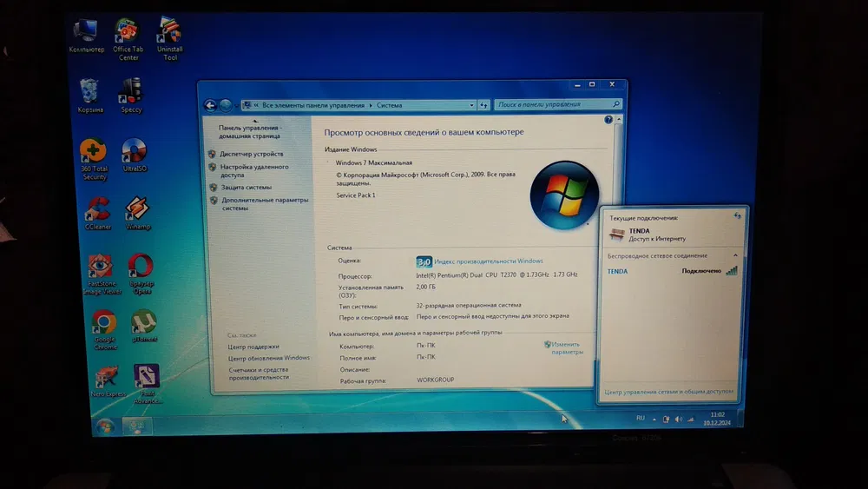The image size is (868, 489).
Task: Collapse the Беспроводное сетевое соединение section
Action: [736, 255]
